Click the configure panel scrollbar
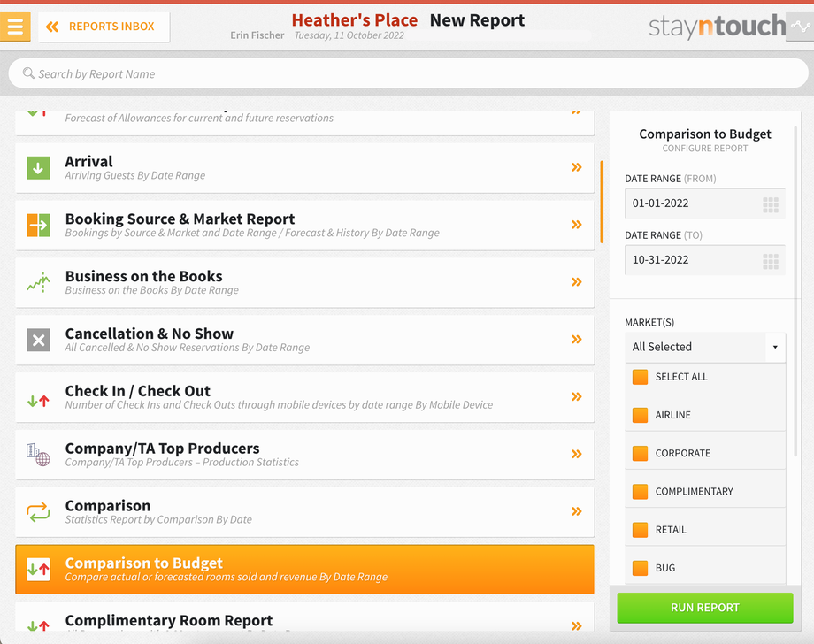Image resolution: width=814 pixels, height=644 pixels. click(x=795, y=291)
